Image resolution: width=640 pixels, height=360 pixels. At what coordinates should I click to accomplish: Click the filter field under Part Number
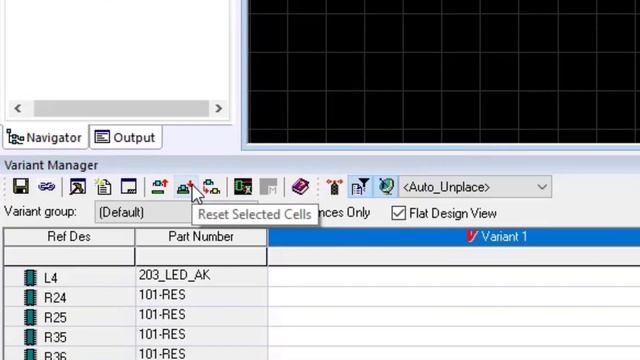(x=201, y=256)
